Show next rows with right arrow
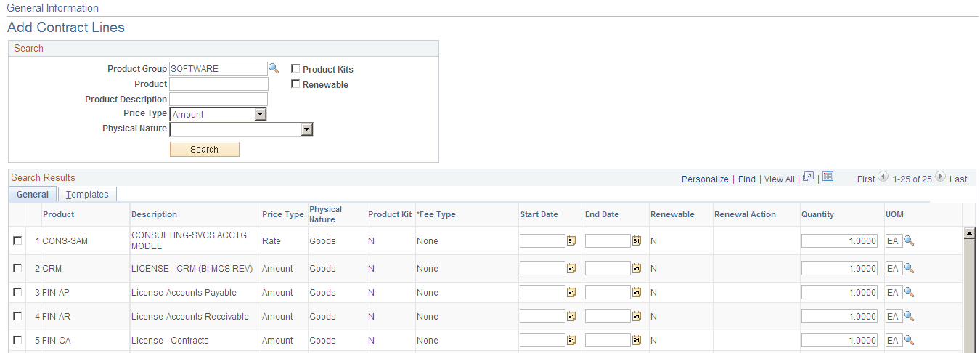 coord(940,177)
